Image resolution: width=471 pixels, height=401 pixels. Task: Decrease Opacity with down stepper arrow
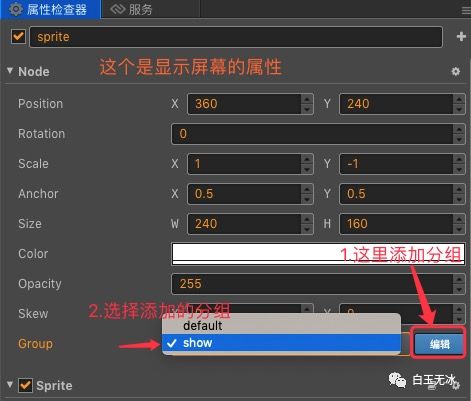pyautogui.click(x=459, y=289)
